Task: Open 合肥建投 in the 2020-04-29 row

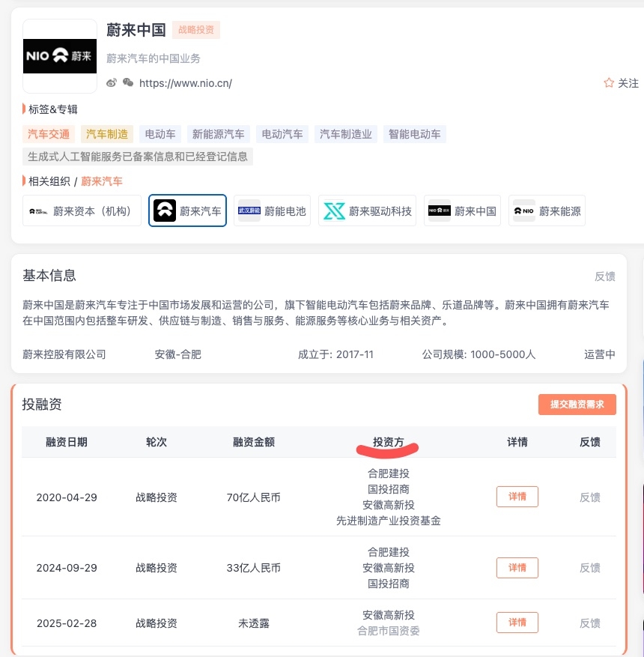Action: pos(388,473)
